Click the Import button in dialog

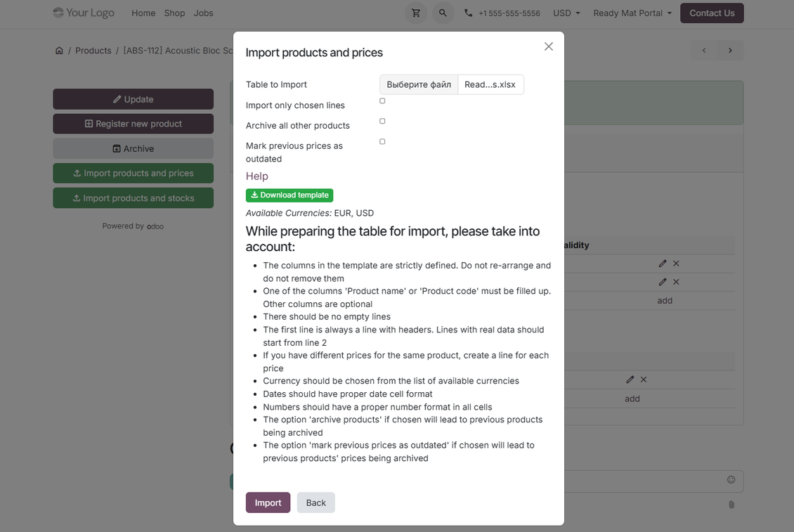coord(268,502)
